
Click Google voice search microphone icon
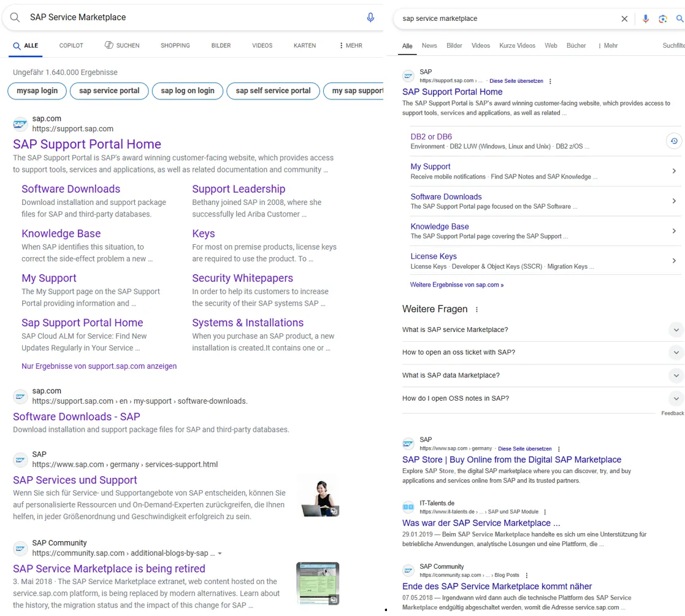(645, 18)
